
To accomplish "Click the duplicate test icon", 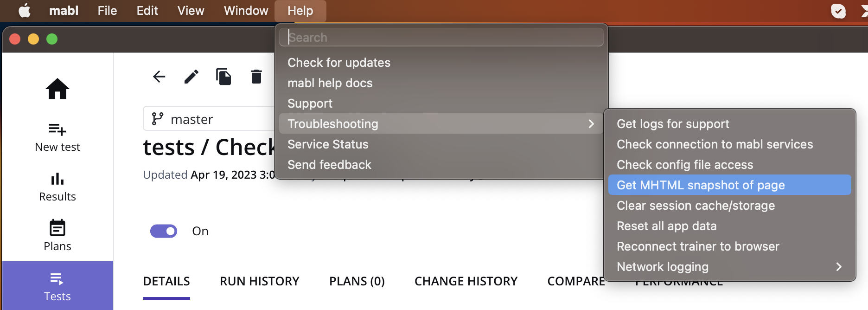I will click(x=223, y=77).
